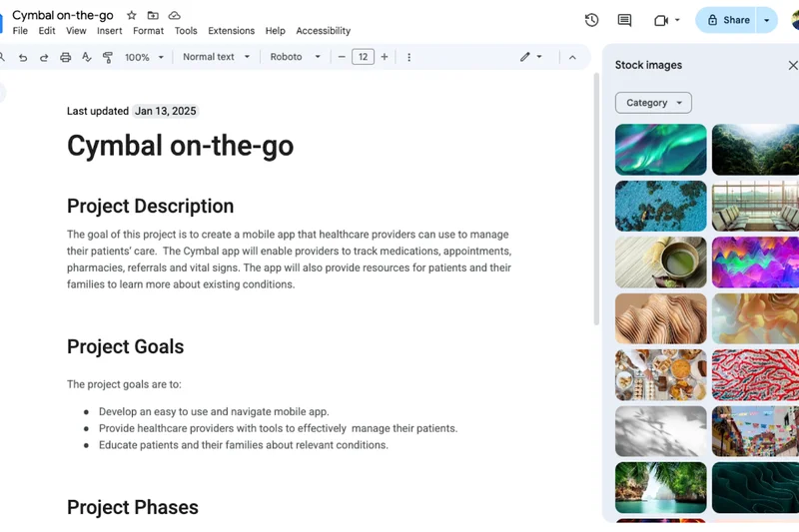The image size is (799, 532).
Task: Click the Jan 13, 2025 date chip
Action: click(x=165, y=111)
